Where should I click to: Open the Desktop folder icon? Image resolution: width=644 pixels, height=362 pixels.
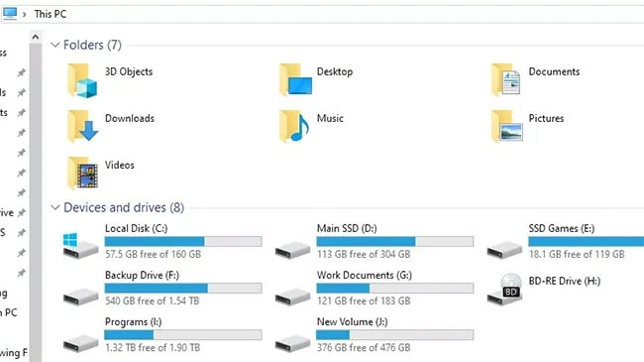(295, 79)
